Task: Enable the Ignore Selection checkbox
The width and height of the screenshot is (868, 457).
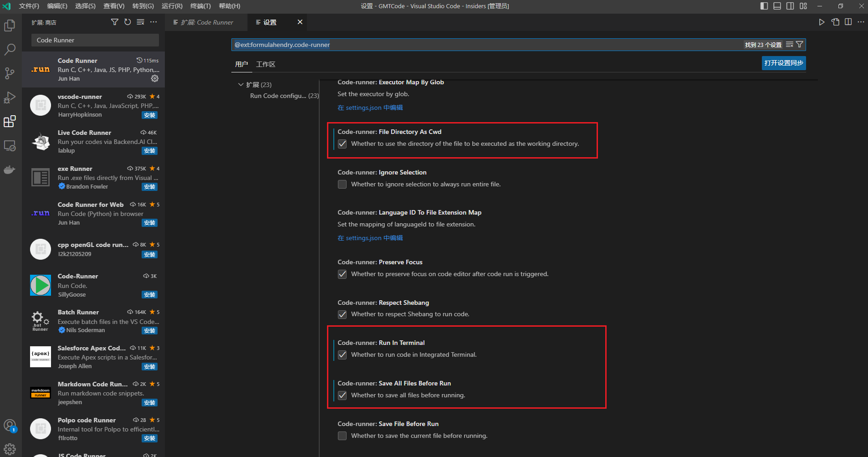Action: point(342,185)
